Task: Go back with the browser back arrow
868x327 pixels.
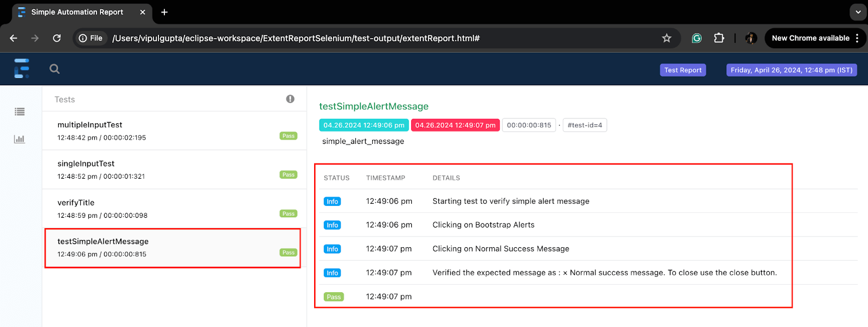Action: point(14,38)
